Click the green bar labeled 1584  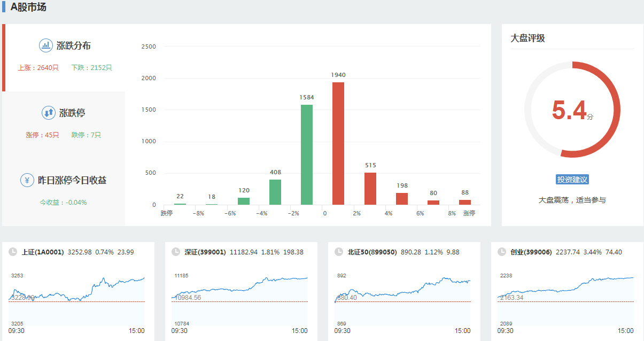307,154
